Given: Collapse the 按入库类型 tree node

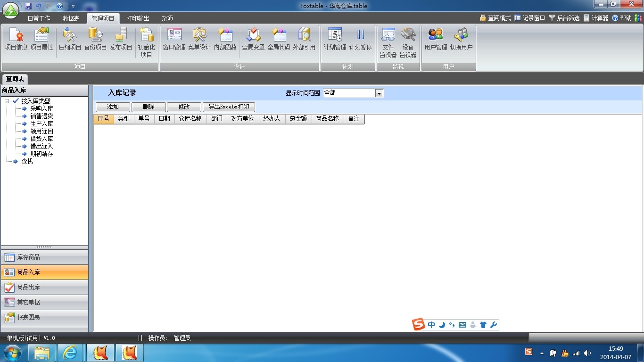Looking at the screenshot, I should [x=7, y=101].
